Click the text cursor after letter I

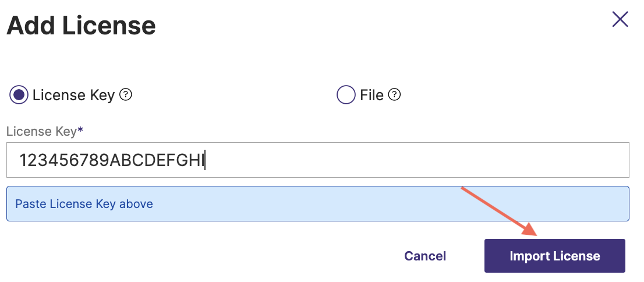coord(206,160)
